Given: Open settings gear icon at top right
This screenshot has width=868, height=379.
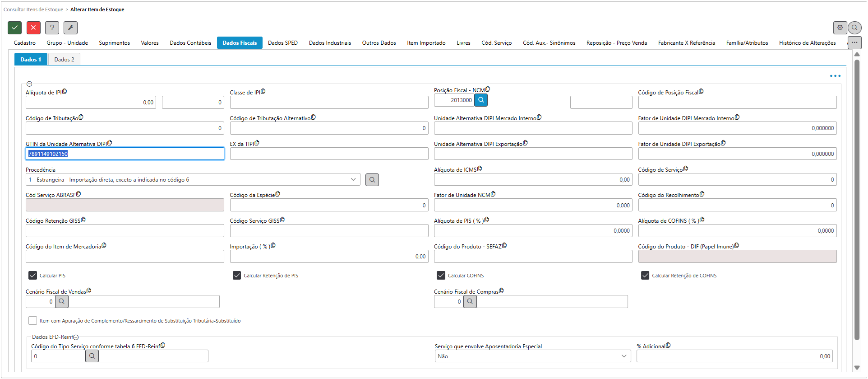Looking at the screenshot, I should 840,28.
